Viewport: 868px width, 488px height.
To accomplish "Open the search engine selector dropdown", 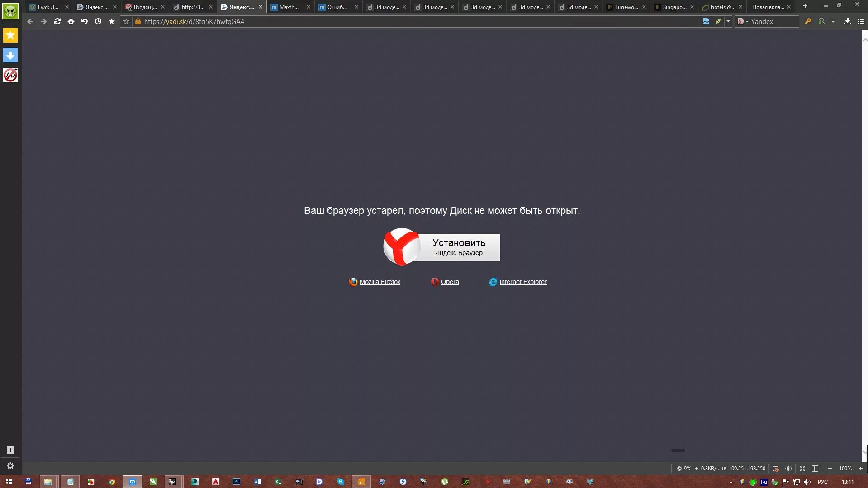I will (x=743, y=21).
